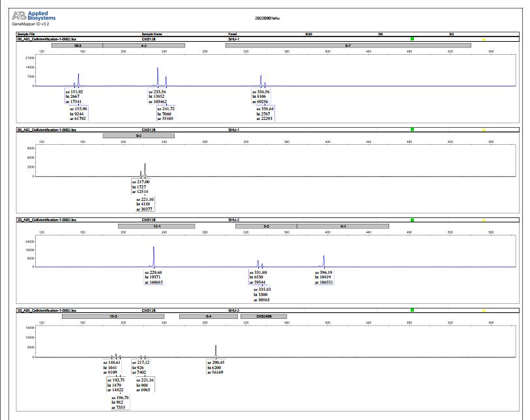Click the Panel column header
Viewport: 530px width, 420px height.
coord(232,34)
